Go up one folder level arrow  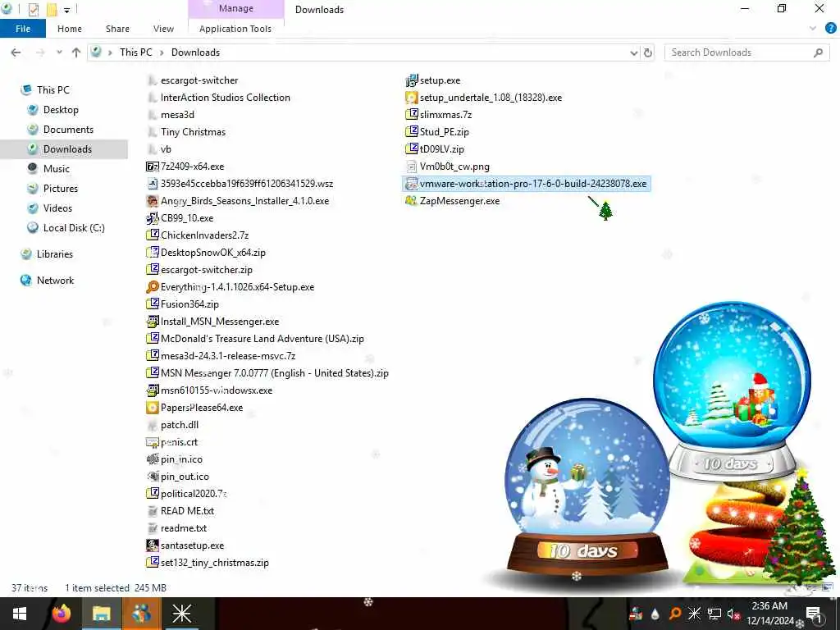tap(76, 52)
